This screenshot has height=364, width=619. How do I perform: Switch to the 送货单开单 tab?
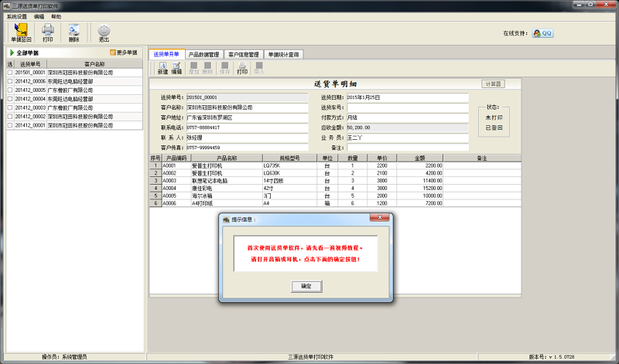click(x=166, y=54)
